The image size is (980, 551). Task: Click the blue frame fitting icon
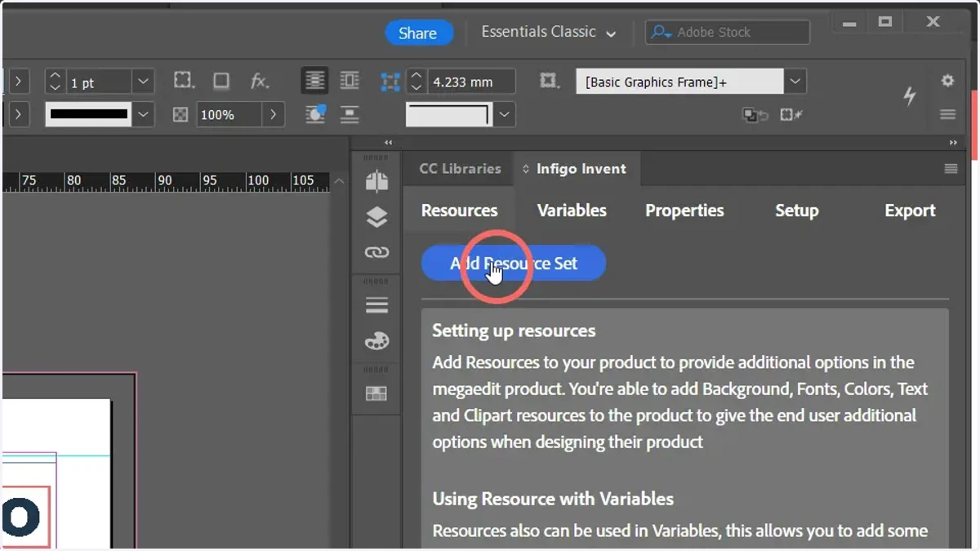[x=390, y=81]
